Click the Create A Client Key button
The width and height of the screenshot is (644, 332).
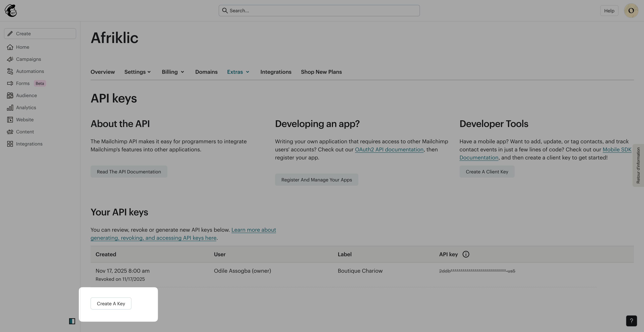(487, 172)
